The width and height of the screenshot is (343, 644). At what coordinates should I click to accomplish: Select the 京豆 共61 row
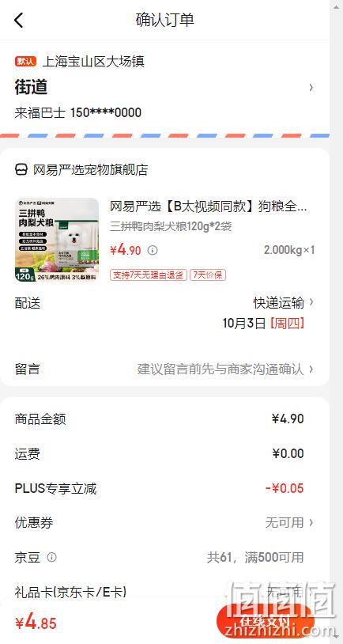[164, 557]
